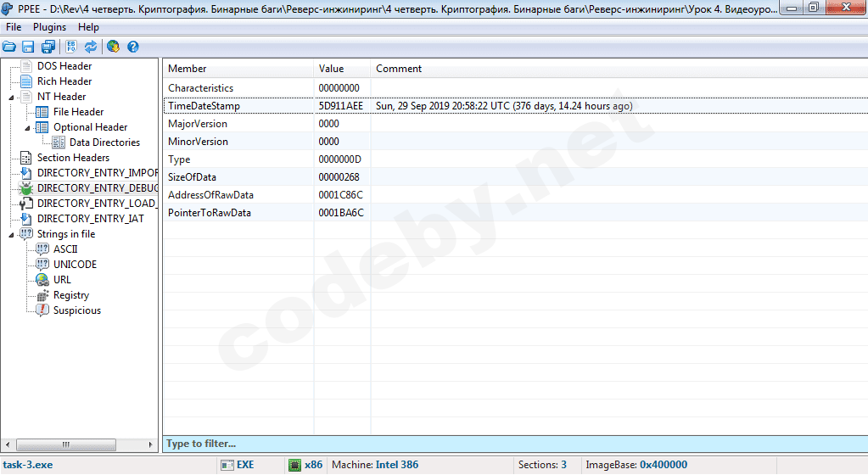Click the Data Directories icon

59,142
